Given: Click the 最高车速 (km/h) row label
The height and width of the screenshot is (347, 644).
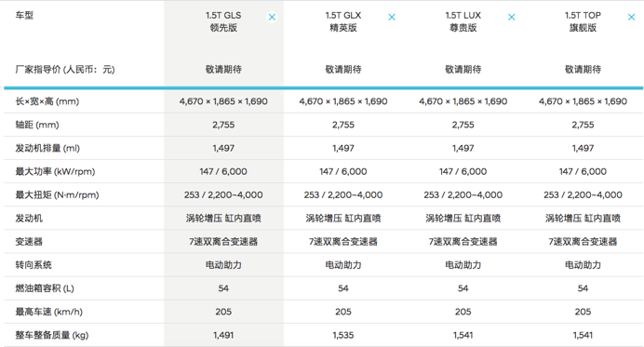Looking at the screenshot, I should 49,312.
